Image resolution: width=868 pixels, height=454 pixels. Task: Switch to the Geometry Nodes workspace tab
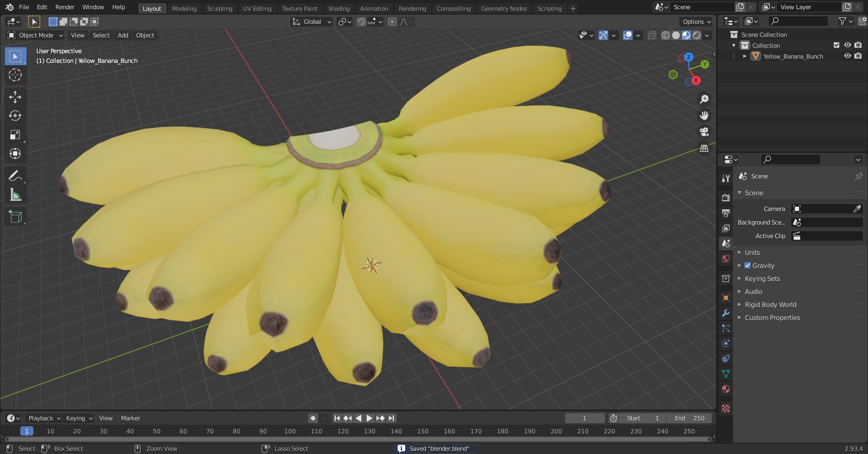click(504, 9)
